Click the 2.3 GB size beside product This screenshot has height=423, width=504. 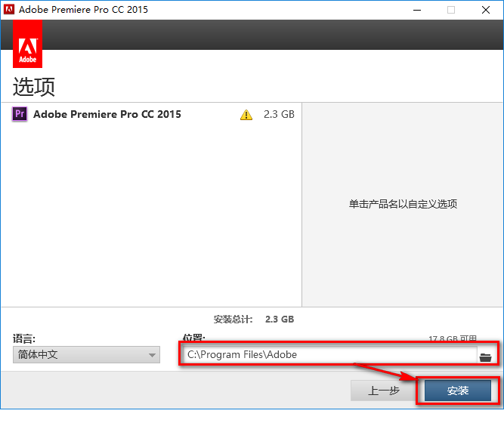[279, 115]
